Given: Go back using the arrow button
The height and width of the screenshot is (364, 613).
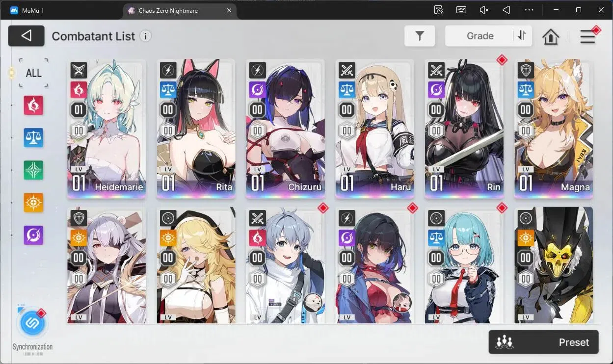Looking at the screenshot, I should click(27, 36).
